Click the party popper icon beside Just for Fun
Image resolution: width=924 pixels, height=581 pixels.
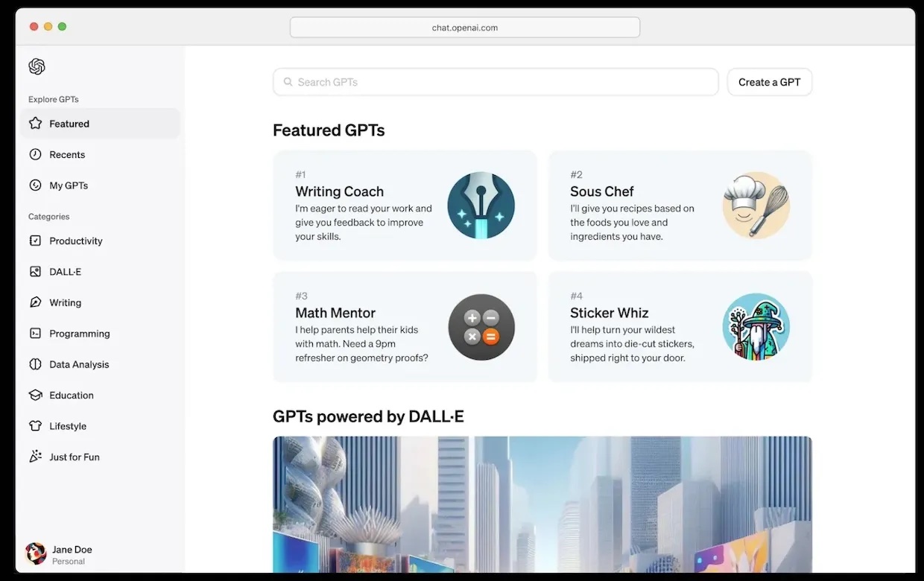pyautogui.click(x=35, y=457)
